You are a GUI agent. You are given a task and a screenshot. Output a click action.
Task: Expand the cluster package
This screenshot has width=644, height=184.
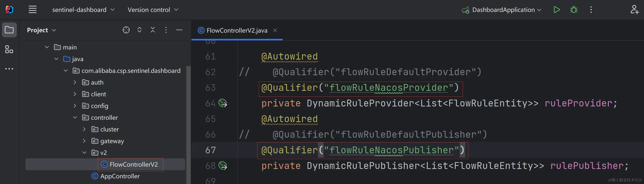84,129
